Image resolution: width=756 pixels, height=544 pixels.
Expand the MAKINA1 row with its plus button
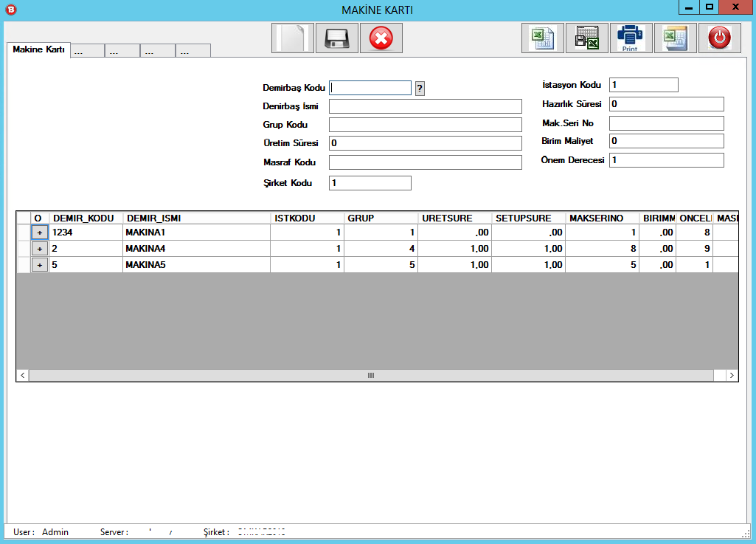40,233
